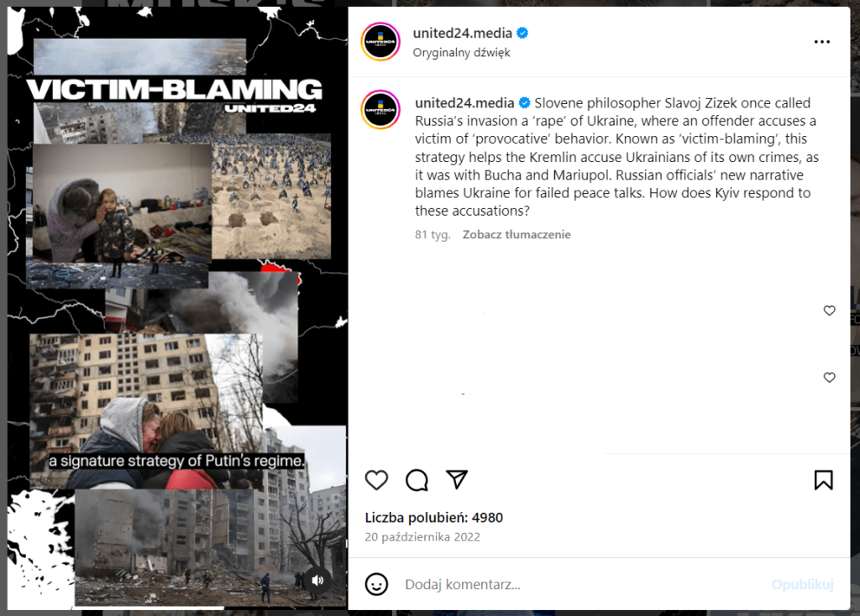This screenshot has width=860, height=616.
Task: Click the Opublikuj button
Action: [x=802, y=585]
